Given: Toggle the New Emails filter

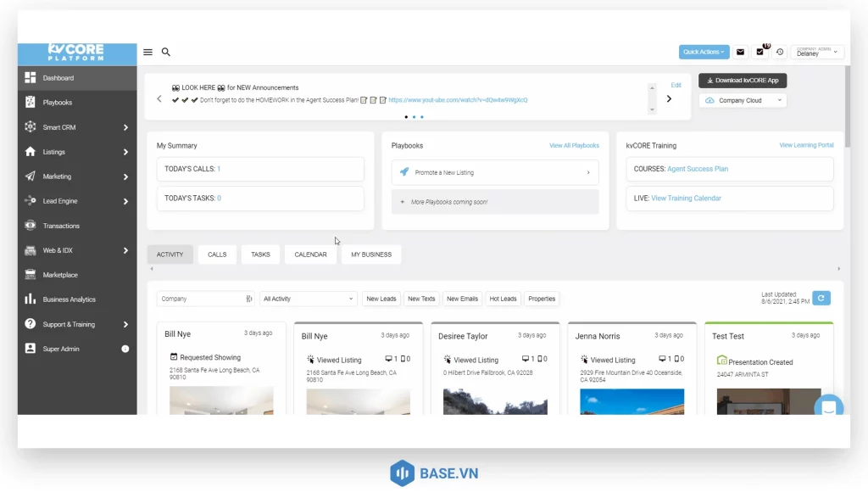Looking at the screenshot, I should point(462,299).
